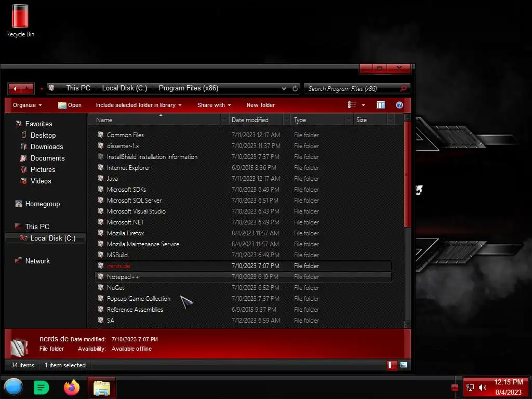532x399 pixels.
Task: Go forward with the Forward arrow
Action: [x=28, y=88]
